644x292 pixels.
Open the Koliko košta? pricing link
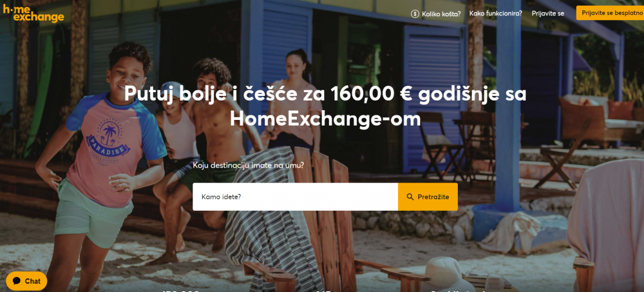(441, 14)
